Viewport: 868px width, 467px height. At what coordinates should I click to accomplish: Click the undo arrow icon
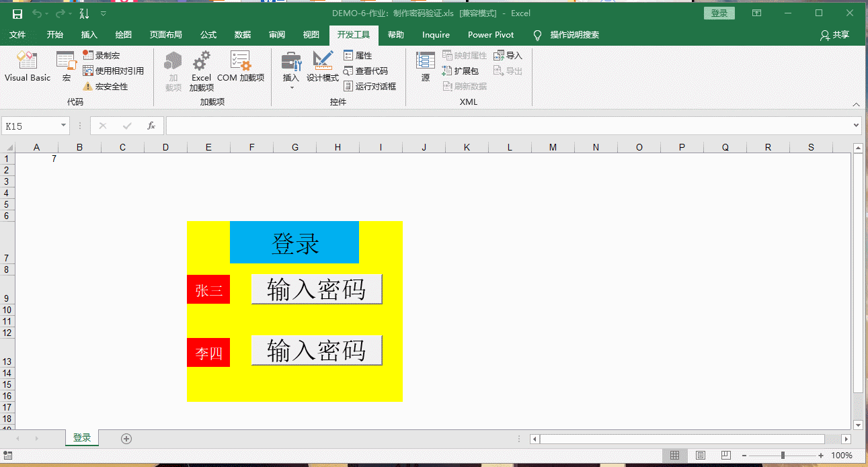pos(37,13)
